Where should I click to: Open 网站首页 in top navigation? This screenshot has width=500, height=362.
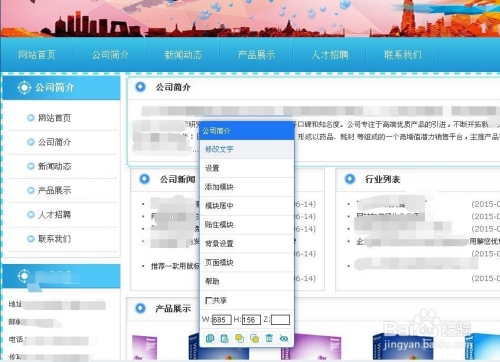[x=37, y=55]
